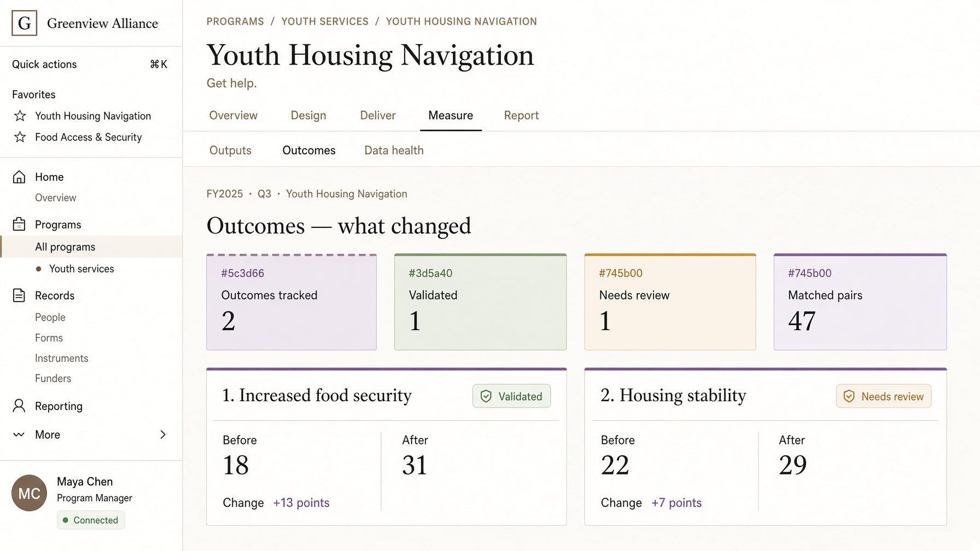Collapse the More section chevron-down icon
The width and height of the screenshot is (980, 551).
pyautogui.click(x=19, y=435)
